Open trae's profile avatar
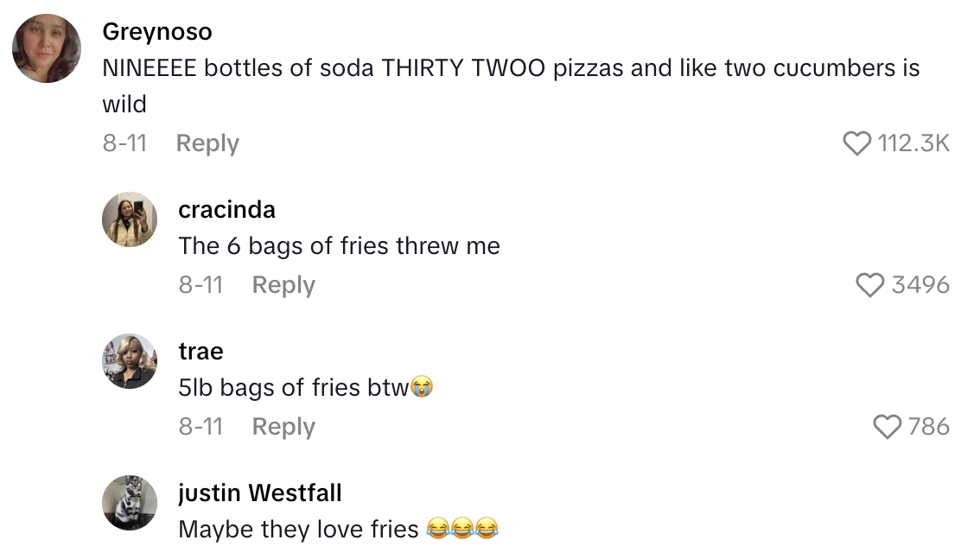Image resolution: width=980 pixels, height=553 pixels. pos(130,360)
